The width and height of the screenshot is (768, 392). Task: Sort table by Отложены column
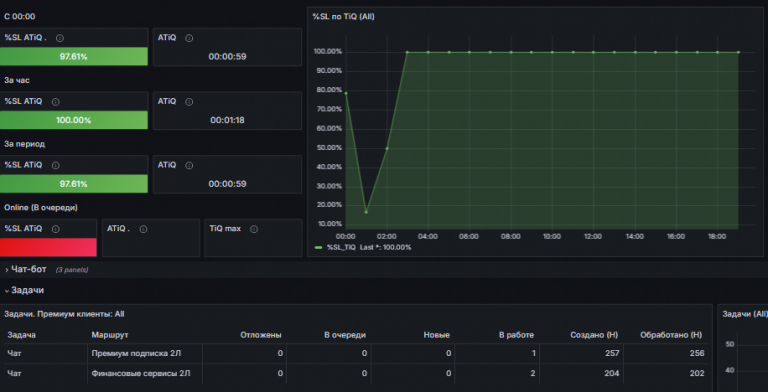pos(261,335)
